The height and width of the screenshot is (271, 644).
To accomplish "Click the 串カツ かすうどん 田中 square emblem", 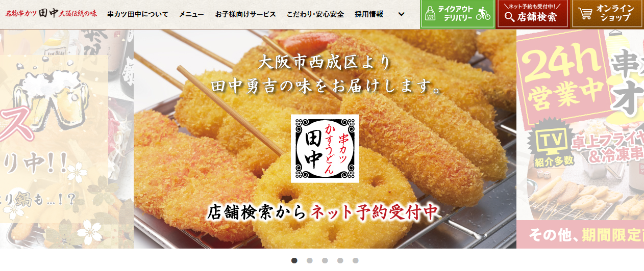I will click(x=325, y=149).
